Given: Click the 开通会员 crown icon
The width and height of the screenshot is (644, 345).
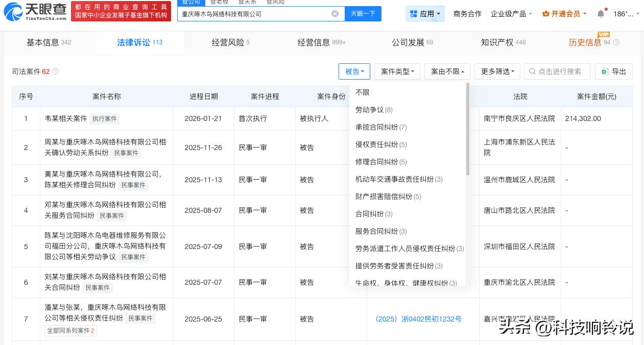Looking at the screenshot, I should pos(546,14).
